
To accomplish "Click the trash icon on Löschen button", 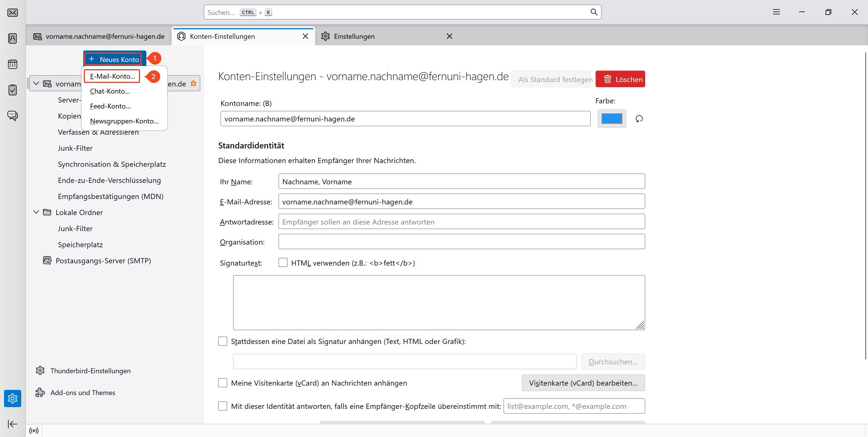I will coord(607,79).
